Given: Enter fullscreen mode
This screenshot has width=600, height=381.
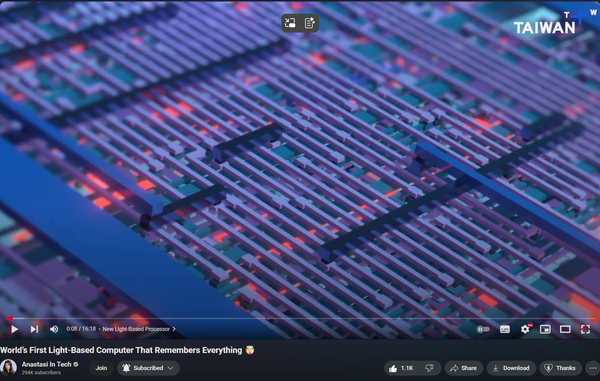Looking at the screenshot, I should pos(585,329).
